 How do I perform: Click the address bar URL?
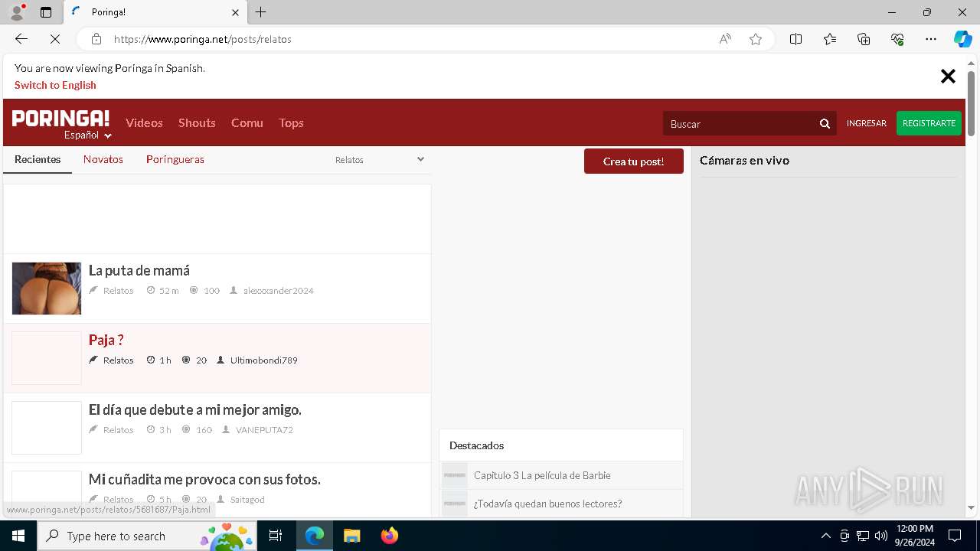click(x=203, y=39)
